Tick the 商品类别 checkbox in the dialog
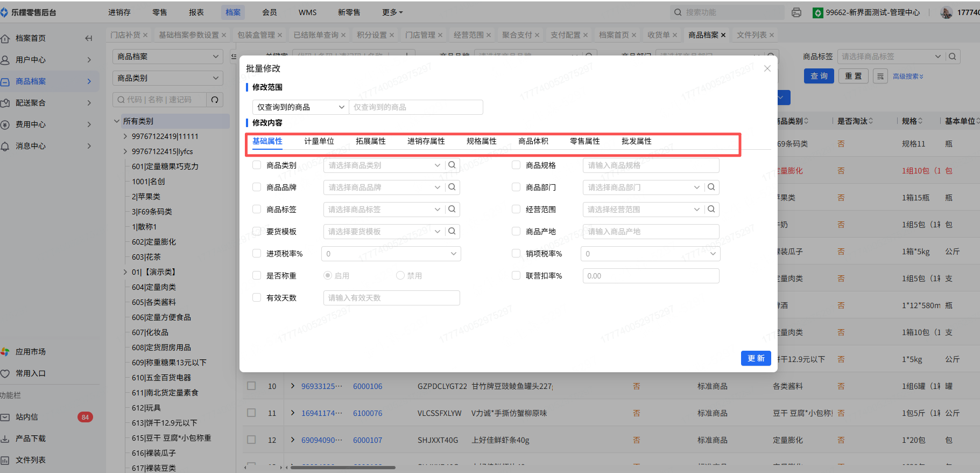 click(257, 165)
